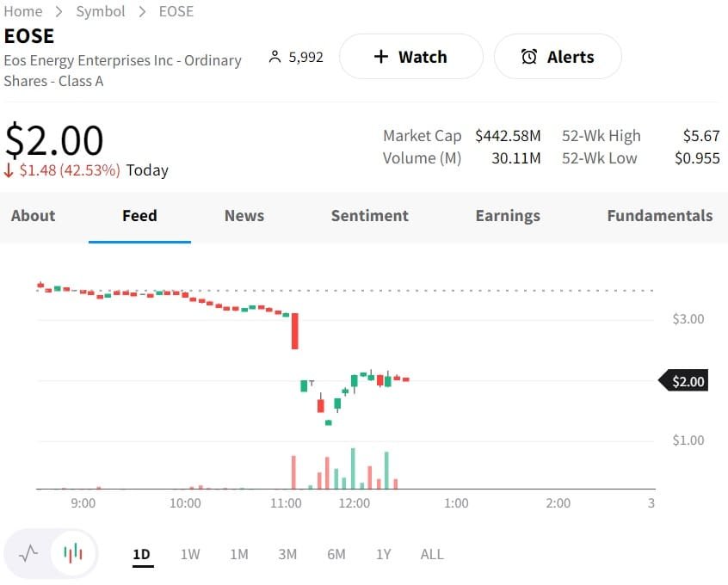Switch to line chart view icon
The height and width of the screenshot is (585, 728).
tap(28, 553)
